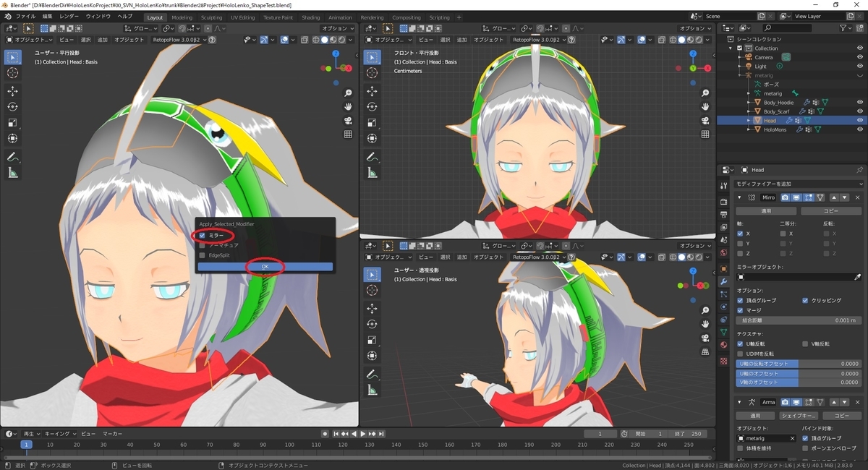Image resolution: width=868 pixels, height=470 pixels.
Task: Switch perspective/orthographic grid icon in front viewport
Action: pos(705,134)
